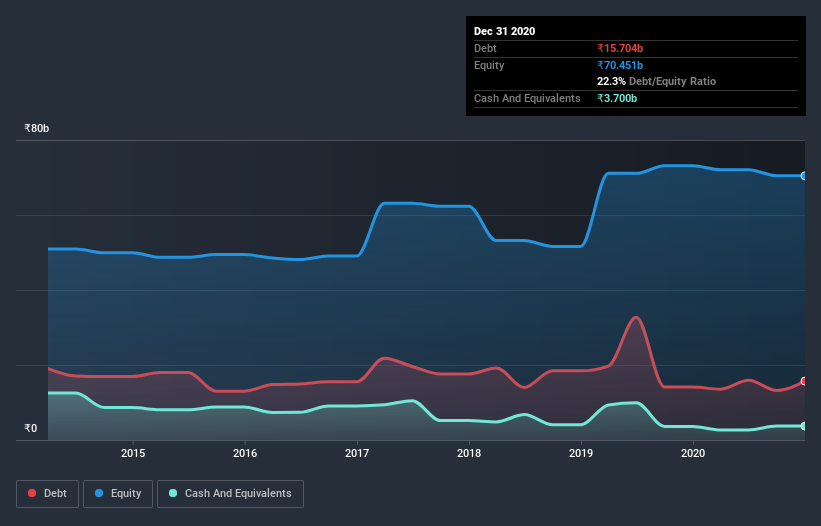This screenshot has width=821, height=526.
Task: Click the ₹15.704b debt value
Action: pos(620,48)
